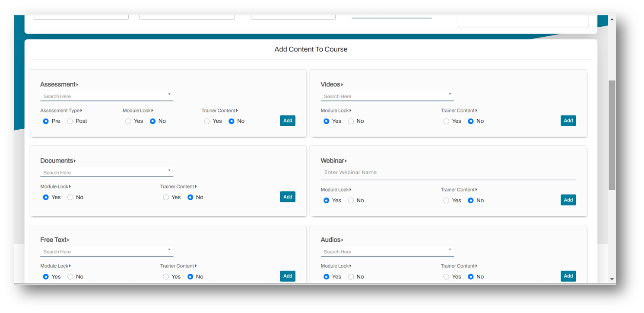The height and width of the screenshot is (313, 644).
Task: Click Add in the Assessment section
Action: [x=288, y=121]
